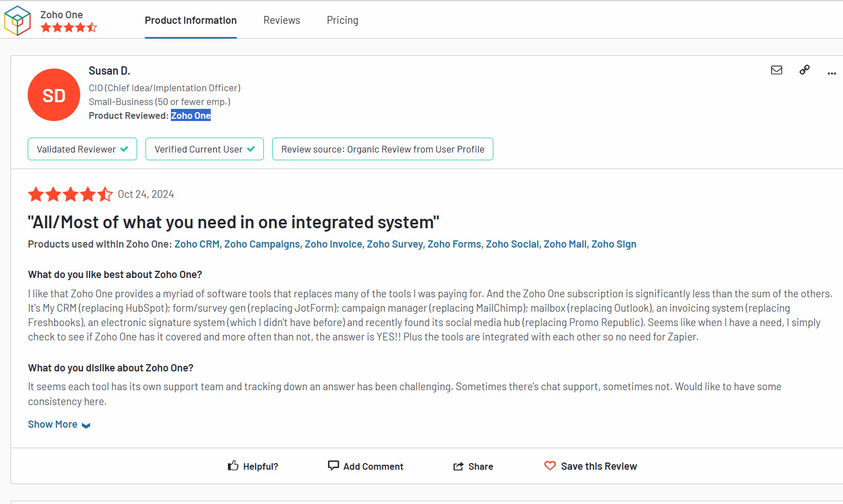Open the Zoho Sign link
This screenshot has height=504, width=843.
tap(614, 244)
